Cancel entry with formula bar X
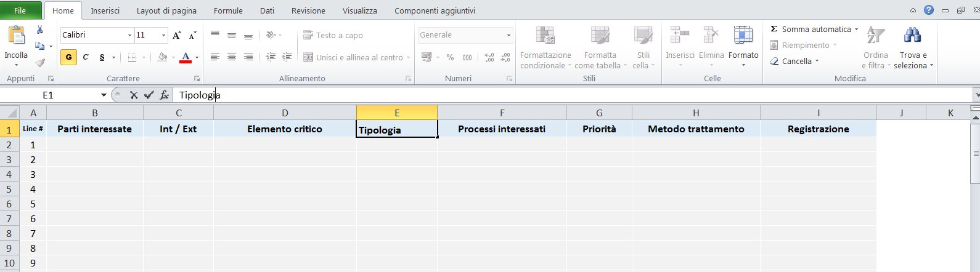The image size is (980, 272). (x=134, y=95)
